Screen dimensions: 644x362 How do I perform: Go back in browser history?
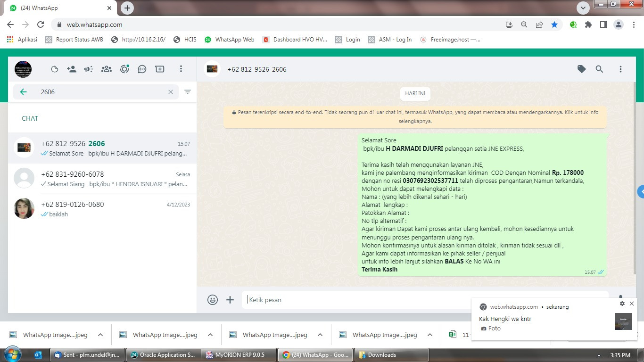pyautogui.click(x=10, y=25)
